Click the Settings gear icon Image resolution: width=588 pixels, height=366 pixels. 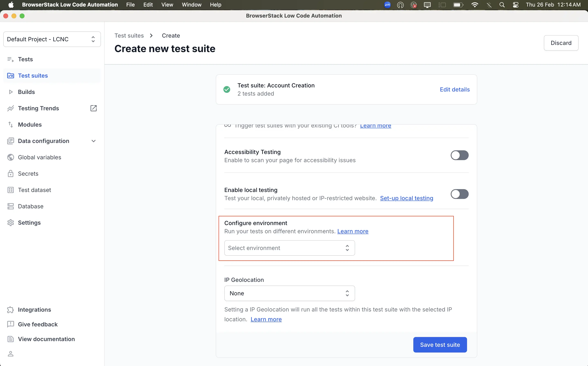pyautogui.click(x=10, y=223)
